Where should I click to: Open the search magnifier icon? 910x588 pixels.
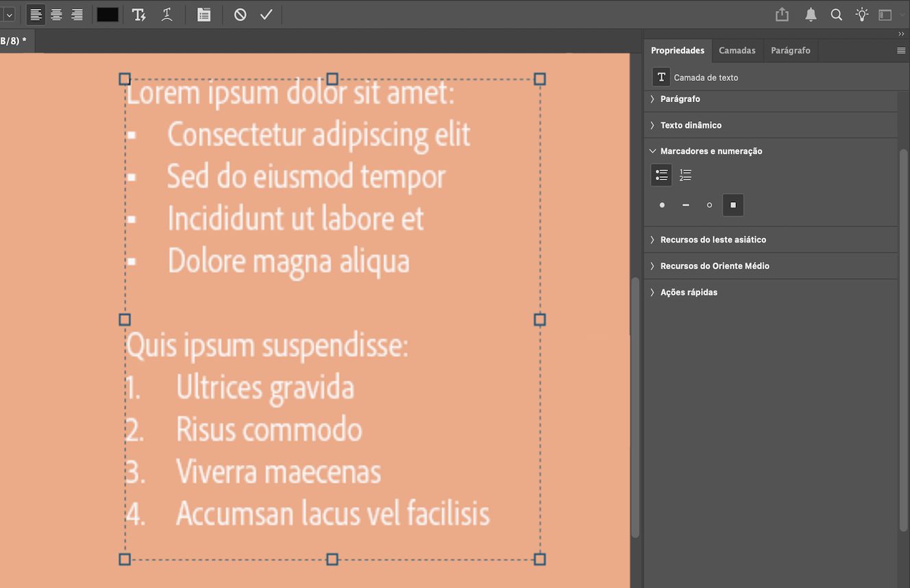click(836, 14)
